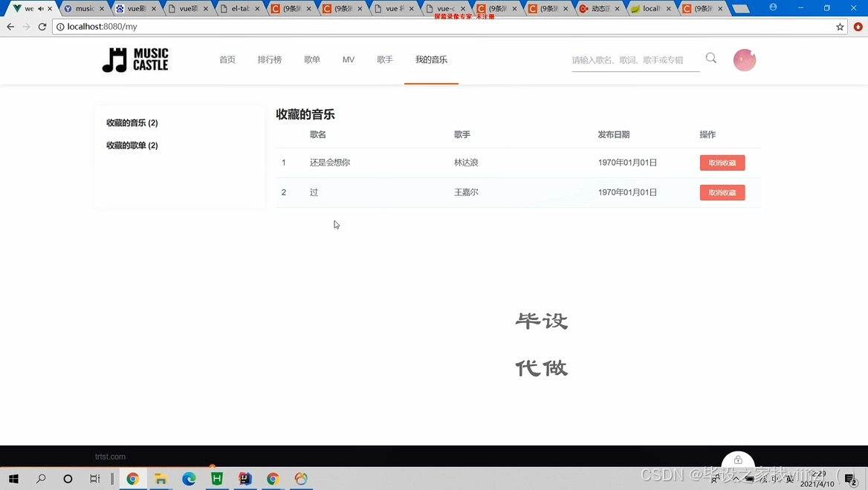This screenshot has width=868, height=490.
Task: Open Windows taskbar search
Action: click(x=41, y=479)
